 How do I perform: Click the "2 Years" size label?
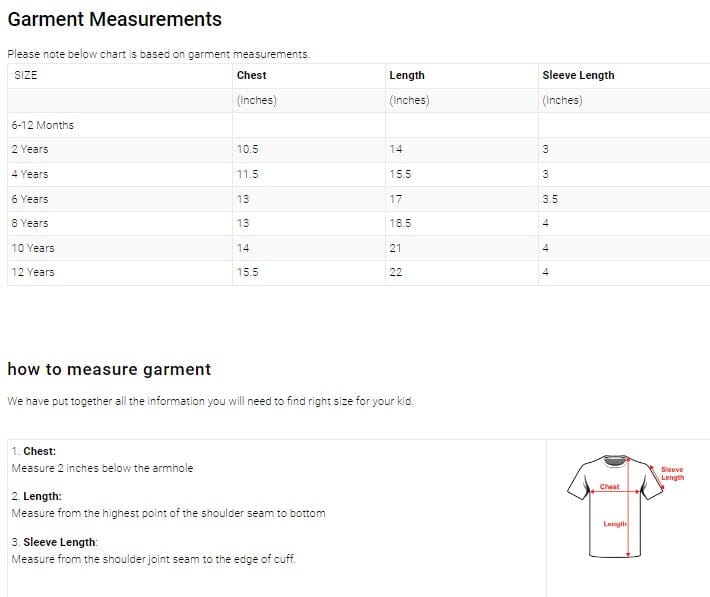(30, 149)
